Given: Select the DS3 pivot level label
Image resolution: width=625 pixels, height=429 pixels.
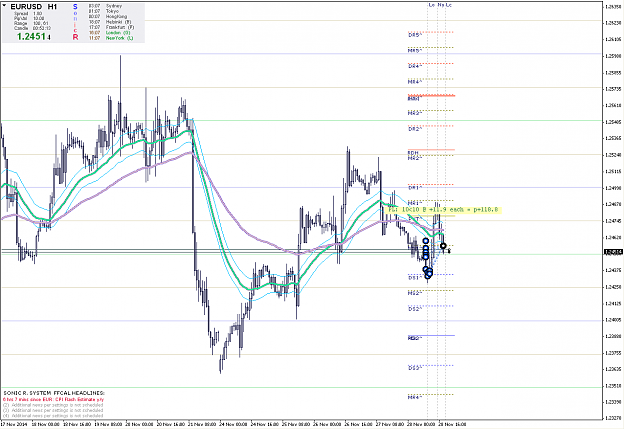Looking at the screenshot, I should [415, 368].
